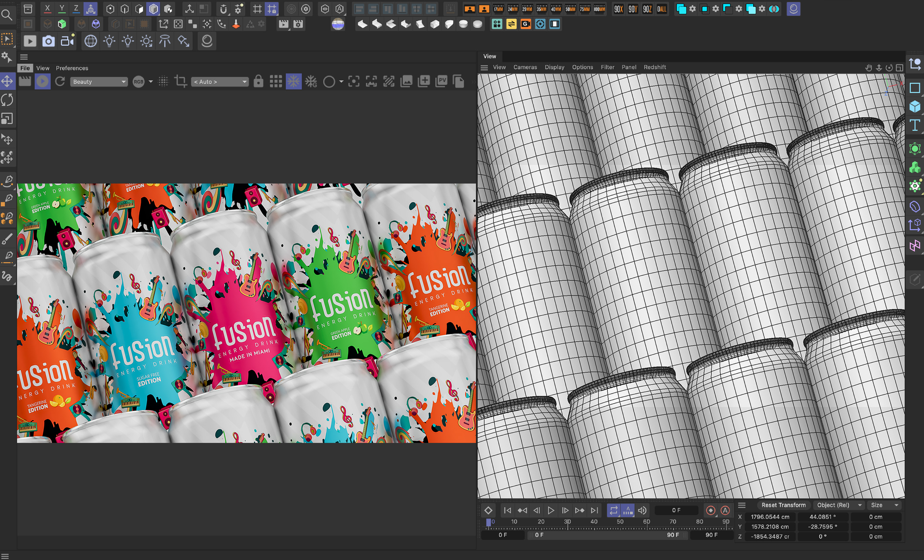Select the Text spline tool icon
Image resolution: width=924 pixels, height=560 pixels.
pyautogui.click(x=915, y=125)
